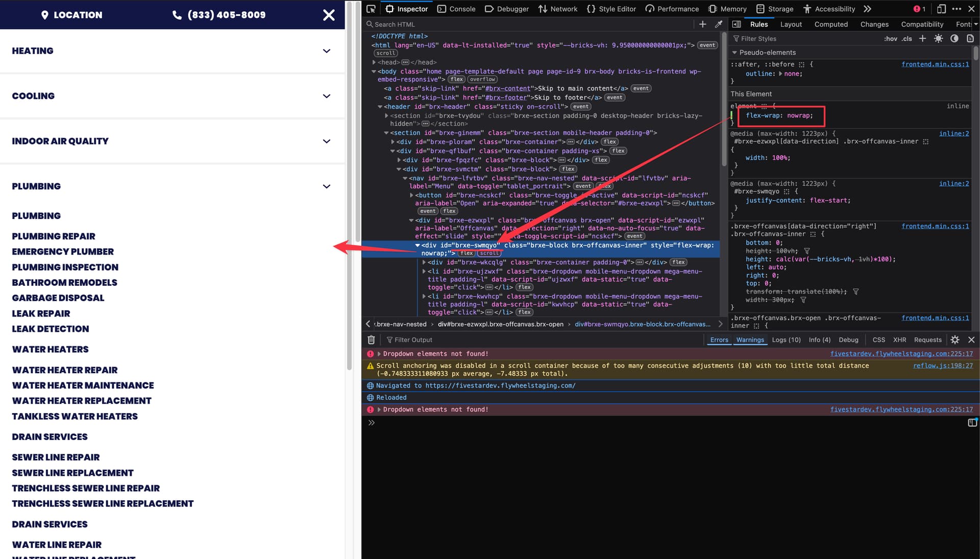Toggle light color scheme simulation sun icon
This screenshot has width=980, height=559.
[x=938, y=39]
